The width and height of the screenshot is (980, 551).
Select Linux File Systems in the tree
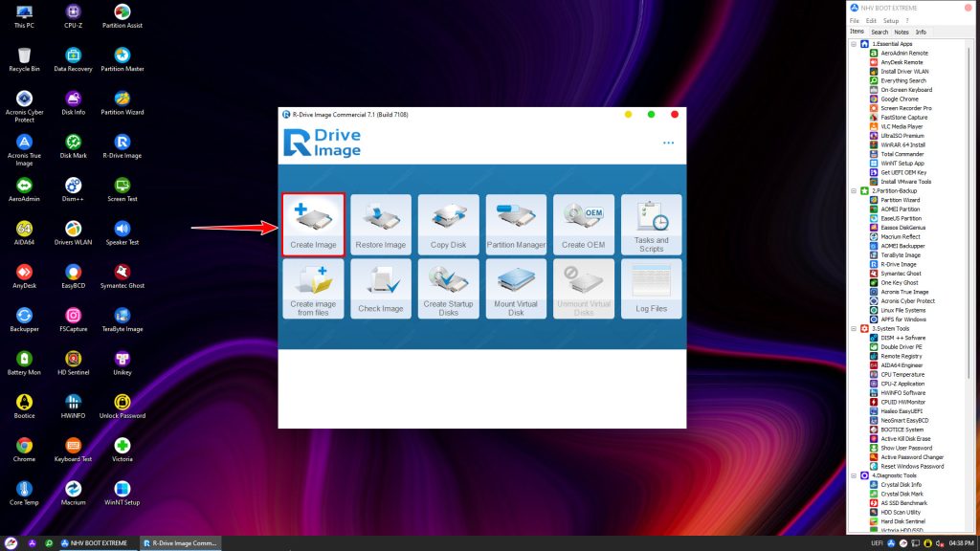(903, 311)
